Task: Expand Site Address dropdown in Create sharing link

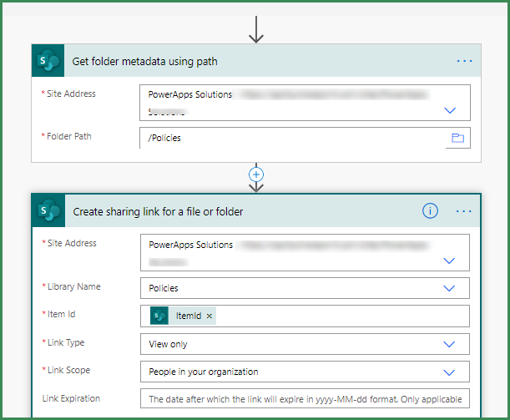Action: pos(449,261)
